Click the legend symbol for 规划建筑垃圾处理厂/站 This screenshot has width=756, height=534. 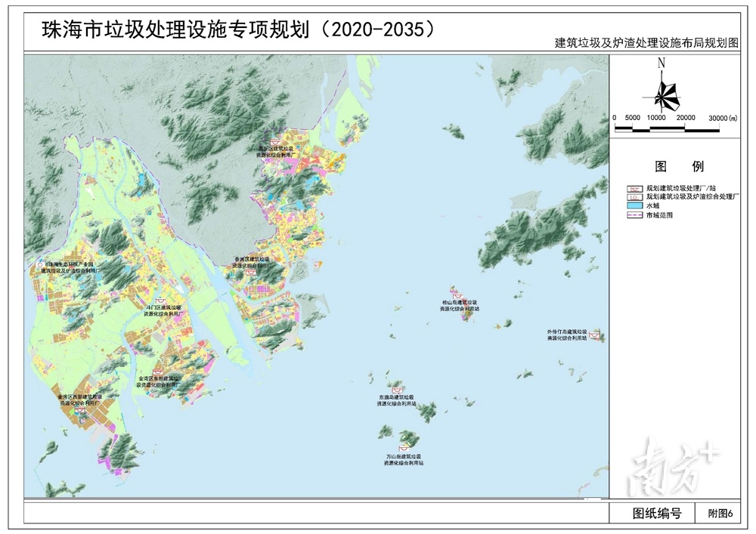tap(635, 187)
